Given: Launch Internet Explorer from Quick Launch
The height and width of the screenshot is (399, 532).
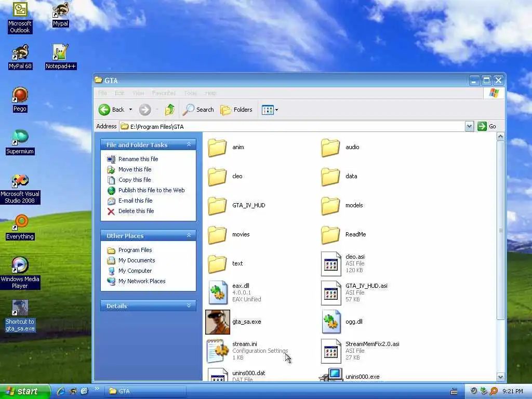Looking at the screenshot, I should coord(61,391).
